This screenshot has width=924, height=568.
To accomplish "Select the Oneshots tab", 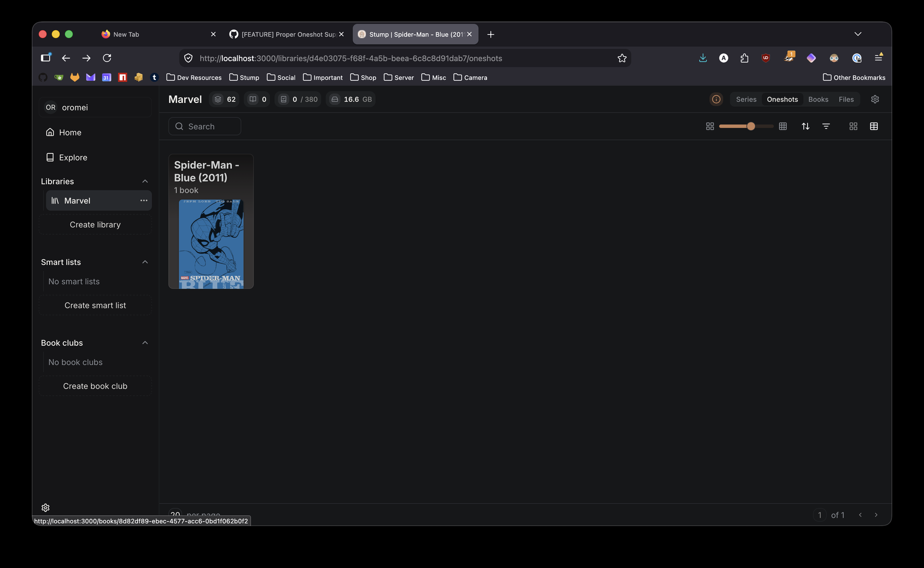I will coord(783,99).
